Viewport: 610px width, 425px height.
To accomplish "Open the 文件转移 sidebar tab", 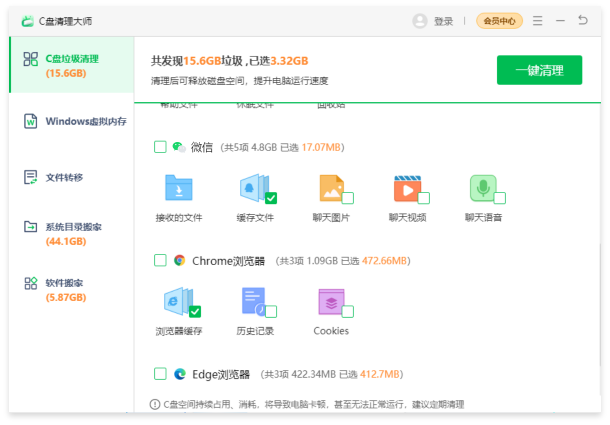I will (64, 177).
